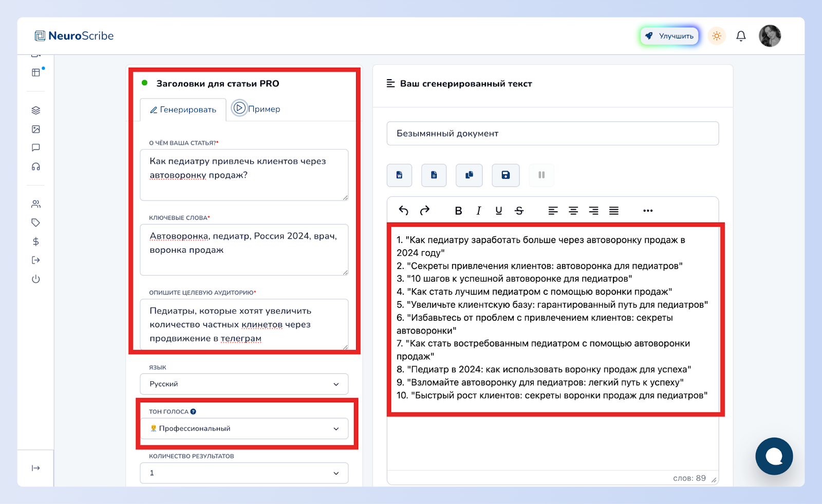
Task: Open the tag sidebar icon
Action: click(x=36, y=222)
